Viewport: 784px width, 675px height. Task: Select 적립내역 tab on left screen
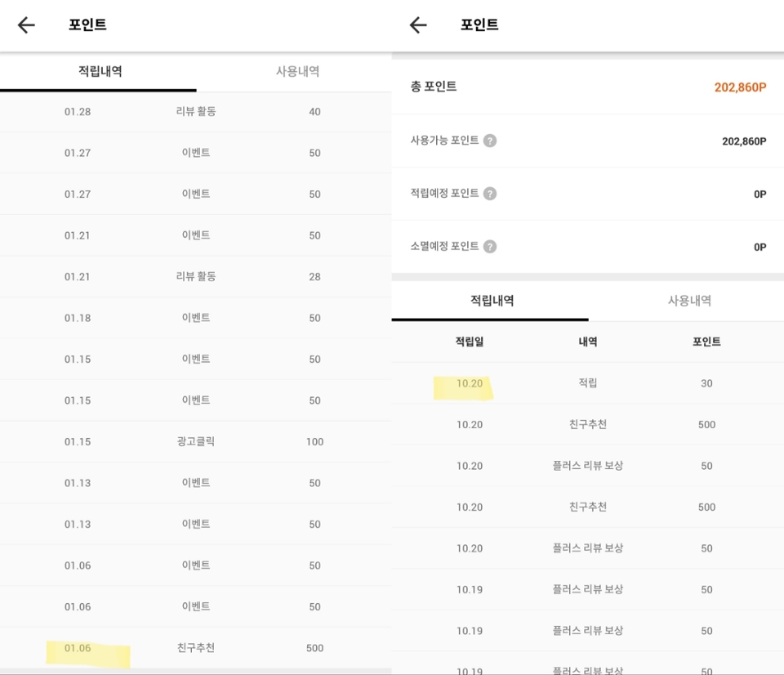pyautogui.click(x=100, y=72)
